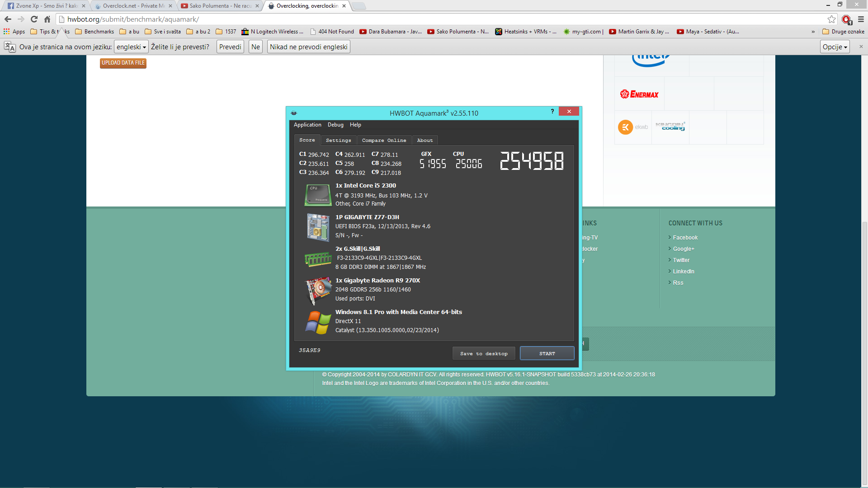Open the page language dropdown engleski
868x488 pixels.
coord(131,47)
